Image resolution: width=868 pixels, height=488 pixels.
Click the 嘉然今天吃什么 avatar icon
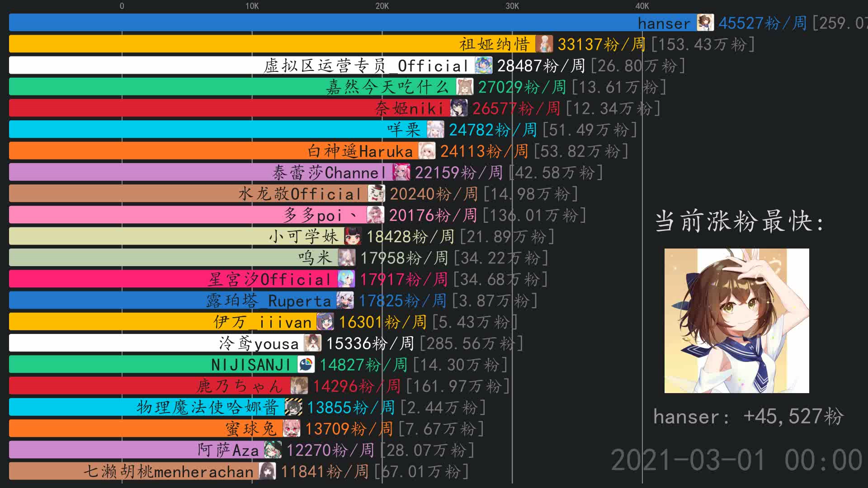pos(465,87)
